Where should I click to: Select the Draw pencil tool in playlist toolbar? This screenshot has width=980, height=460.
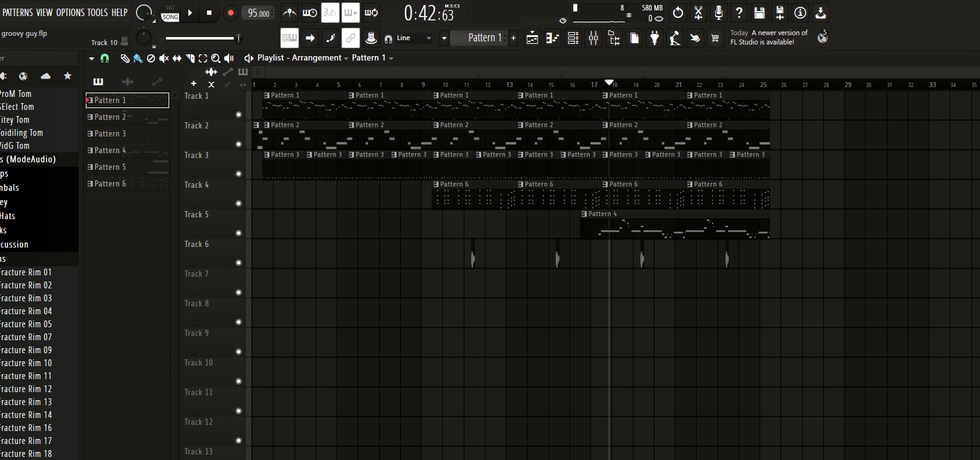[125, 58]
